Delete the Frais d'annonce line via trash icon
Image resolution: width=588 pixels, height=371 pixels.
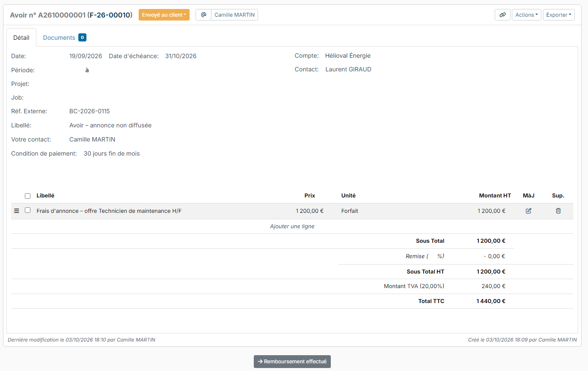click(558, 211)
